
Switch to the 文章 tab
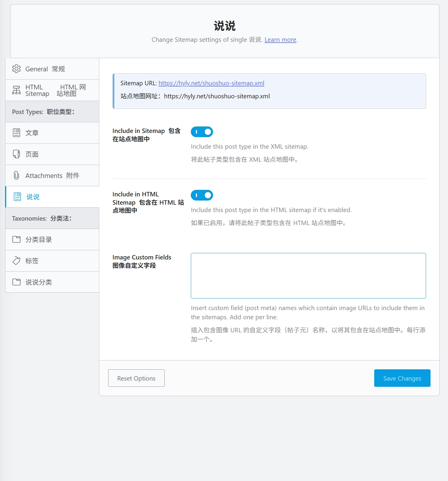pyautogui.click(x=52, y=133)
